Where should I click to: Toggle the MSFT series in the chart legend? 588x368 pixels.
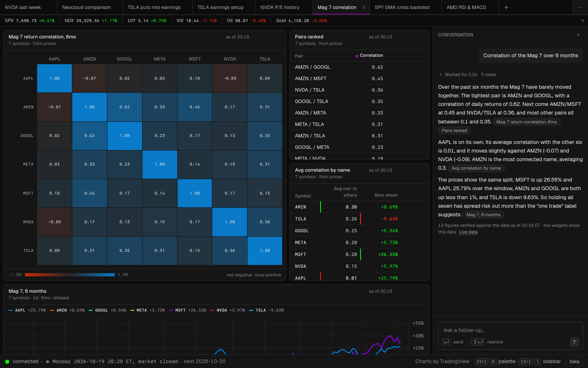pyautogui.click(x=188, y=310)
